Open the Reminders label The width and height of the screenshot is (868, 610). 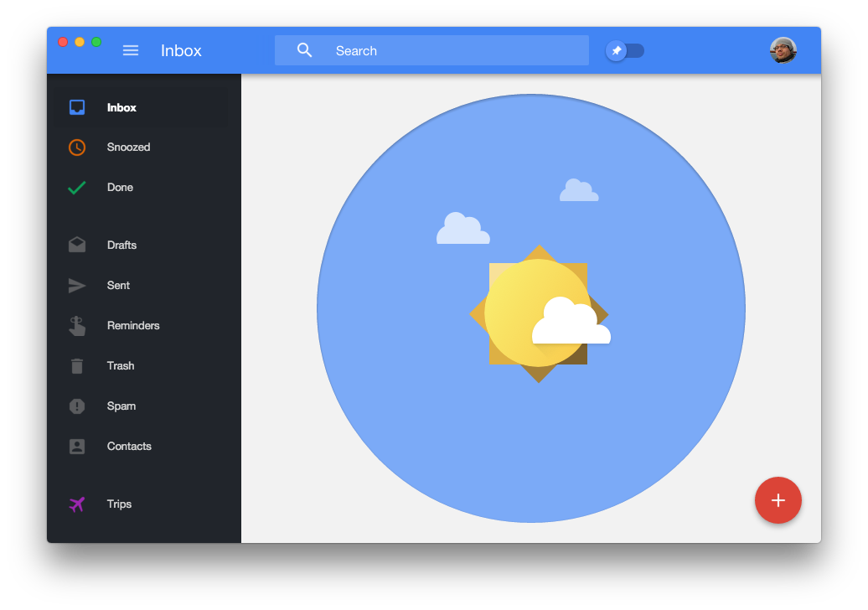[x=133, y=325]
